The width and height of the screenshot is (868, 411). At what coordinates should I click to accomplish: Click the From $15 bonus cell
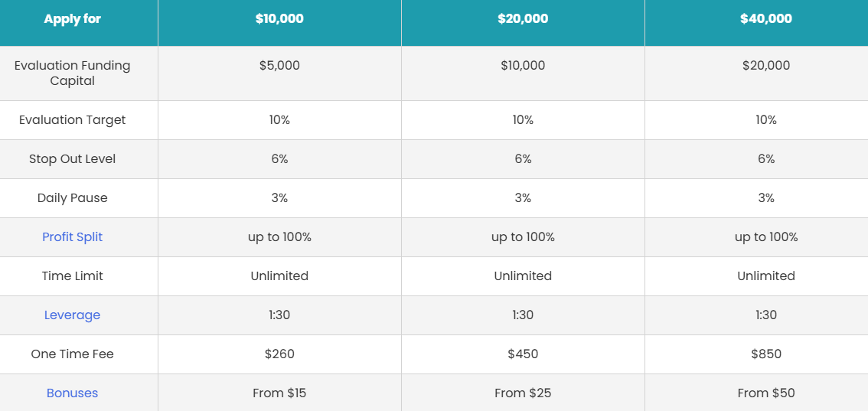click(279, 393)
